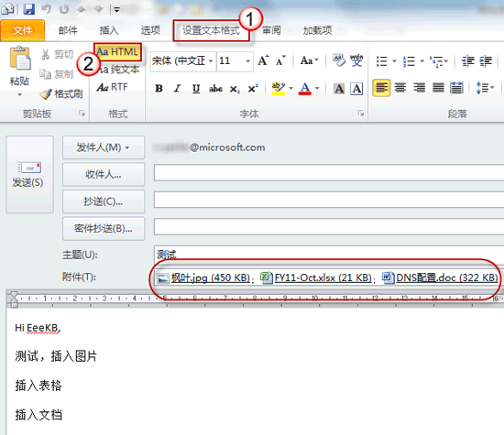This screenshot has height=435, width=504.
Task: Open the Insert ribbon tab
Action: (109, 30)
